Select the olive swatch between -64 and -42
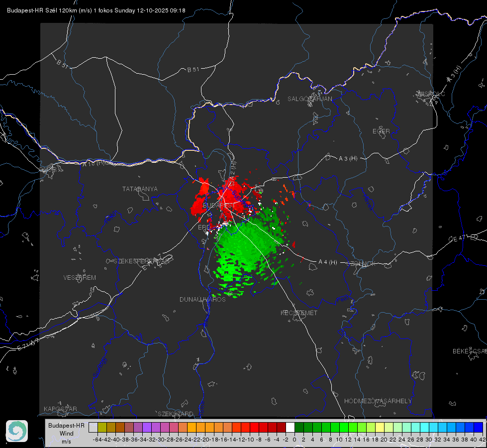This screenshot has width=487, height=448. pos(102,428)
